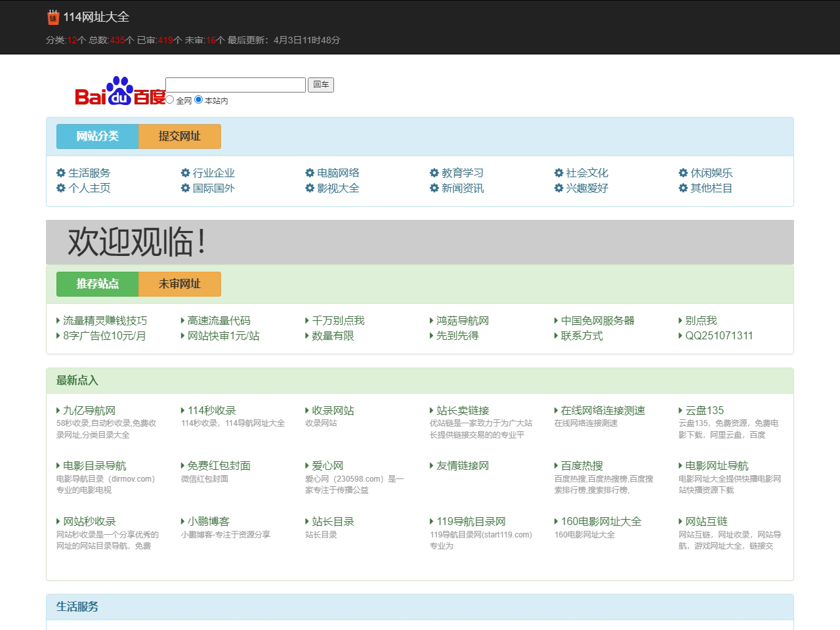Select the 本站内 search scope radio button
840x630 pixels.
[x=198, y=100]
